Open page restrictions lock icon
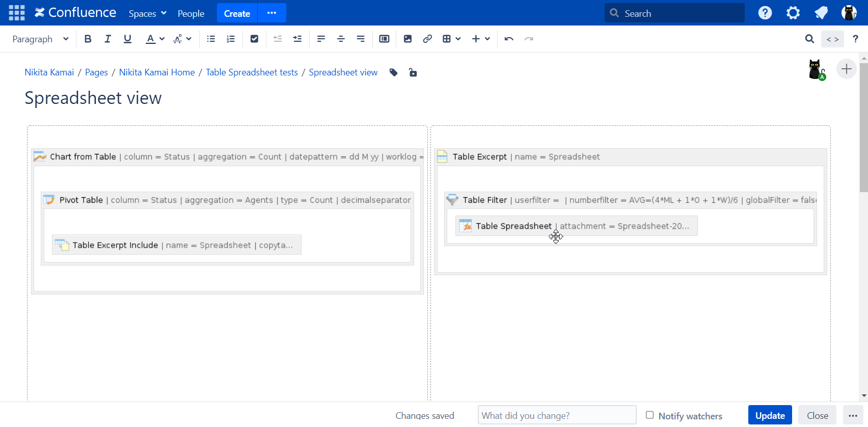Viewport: 868px width, 427px height. [x=413, y=73]
